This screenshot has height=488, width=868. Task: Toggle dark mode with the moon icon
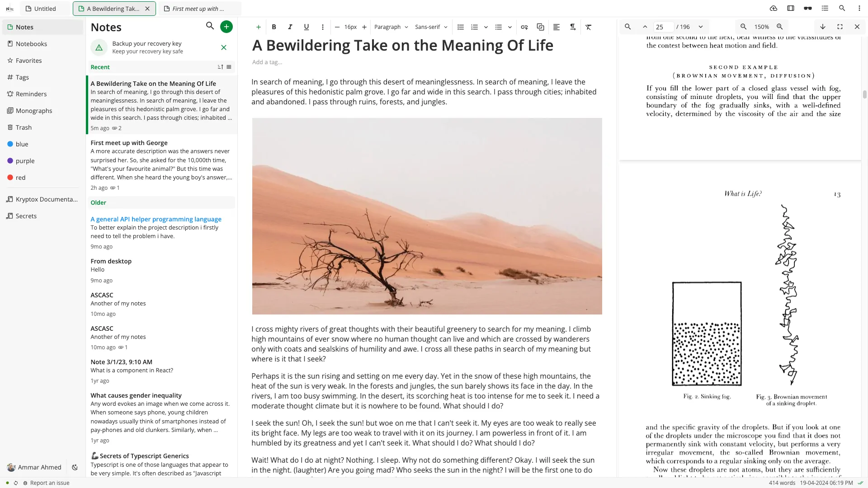pyautogui.click(x=75, y=468)
